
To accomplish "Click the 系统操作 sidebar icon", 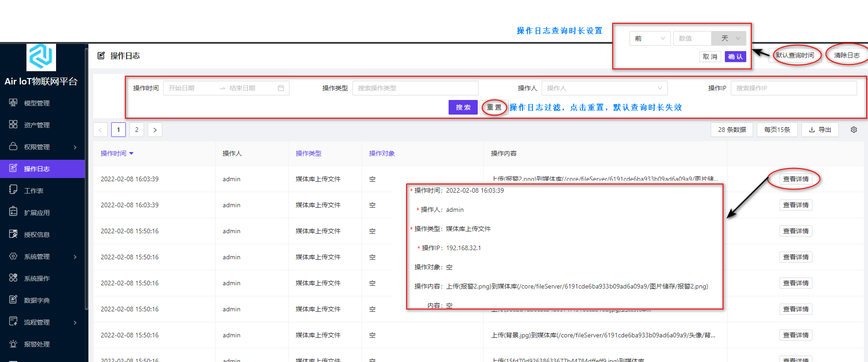I will click(13, 278).
